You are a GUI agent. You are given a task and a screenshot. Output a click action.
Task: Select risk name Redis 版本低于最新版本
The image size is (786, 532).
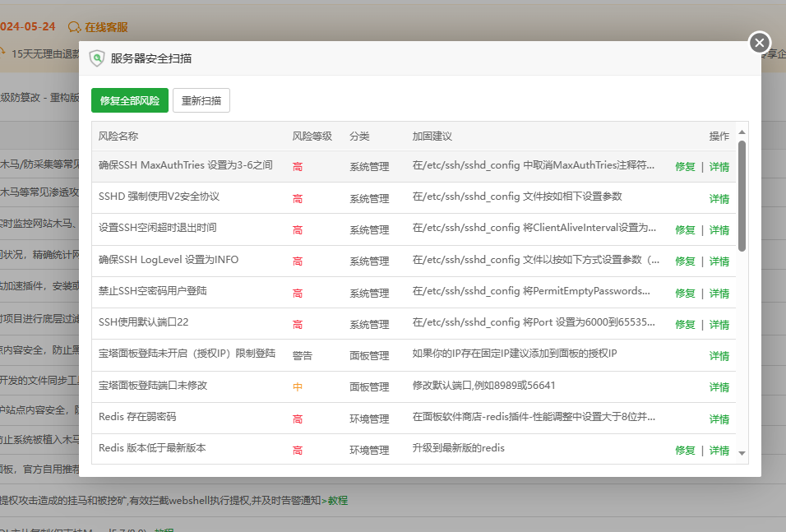152,448
